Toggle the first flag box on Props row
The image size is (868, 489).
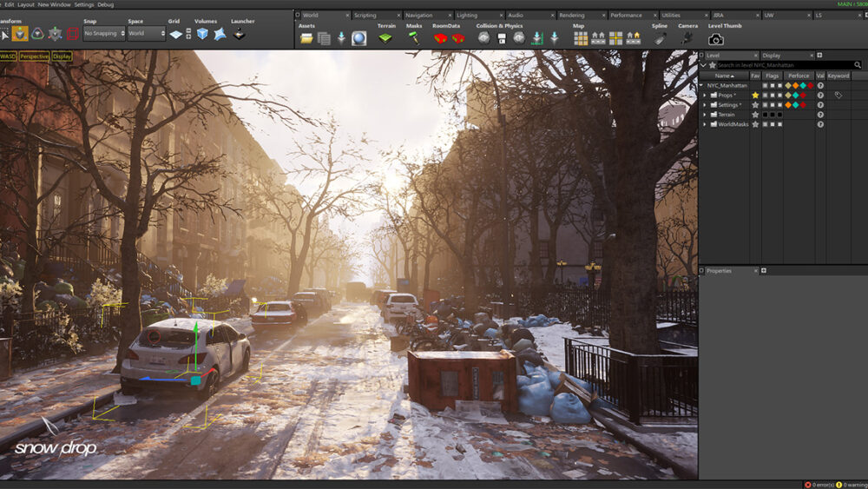pos(765,96)
